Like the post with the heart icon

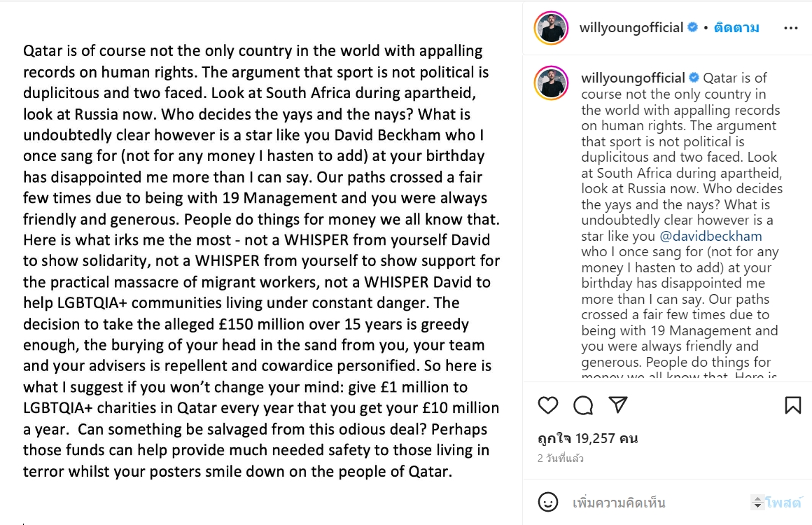[548, 405]
